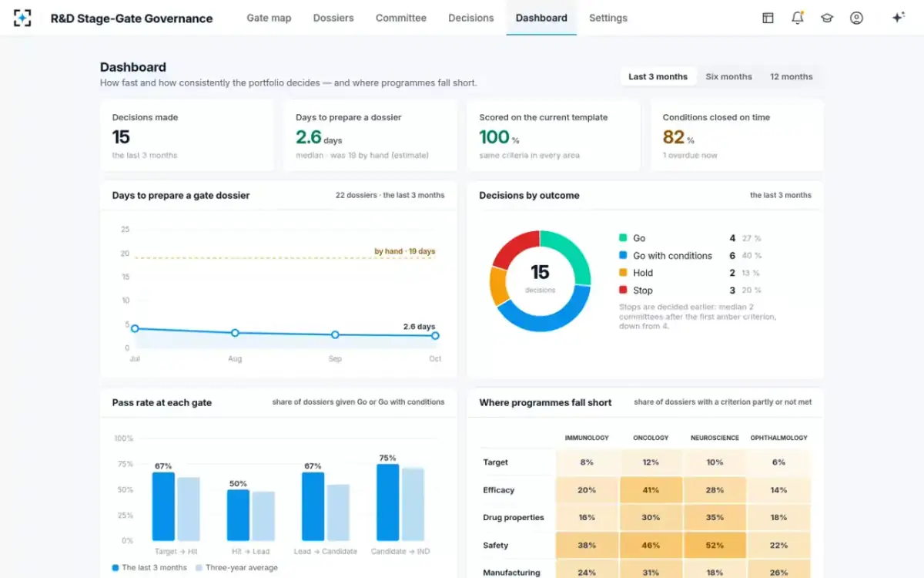Screen dimensions: 924x578
Task: Click the 8% Target Immunology cell
Action: pyautogui.click(x=587, y=462)
